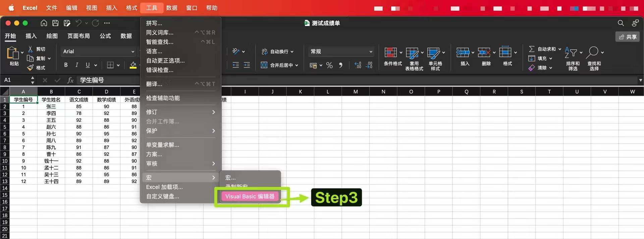
Task: Choose 自定义键盘... menu item
Action: (180, 196)
